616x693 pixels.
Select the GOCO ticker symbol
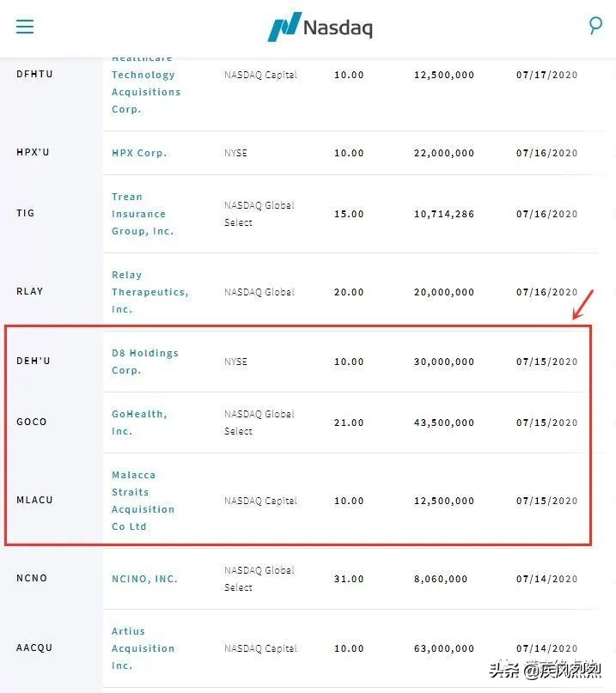32,422
